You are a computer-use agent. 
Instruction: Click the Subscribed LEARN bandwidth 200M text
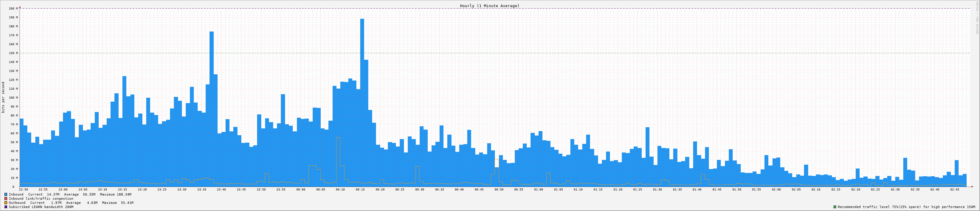41,207
